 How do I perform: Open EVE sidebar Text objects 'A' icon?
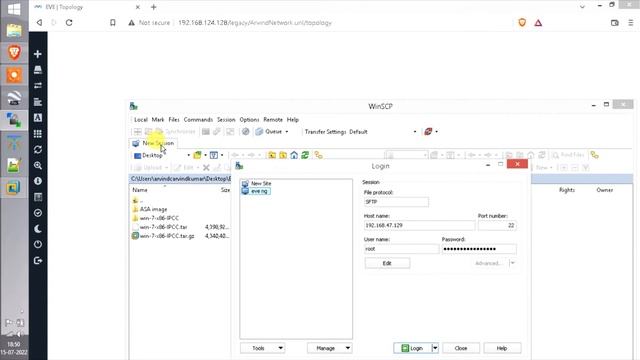pos(38,118)
